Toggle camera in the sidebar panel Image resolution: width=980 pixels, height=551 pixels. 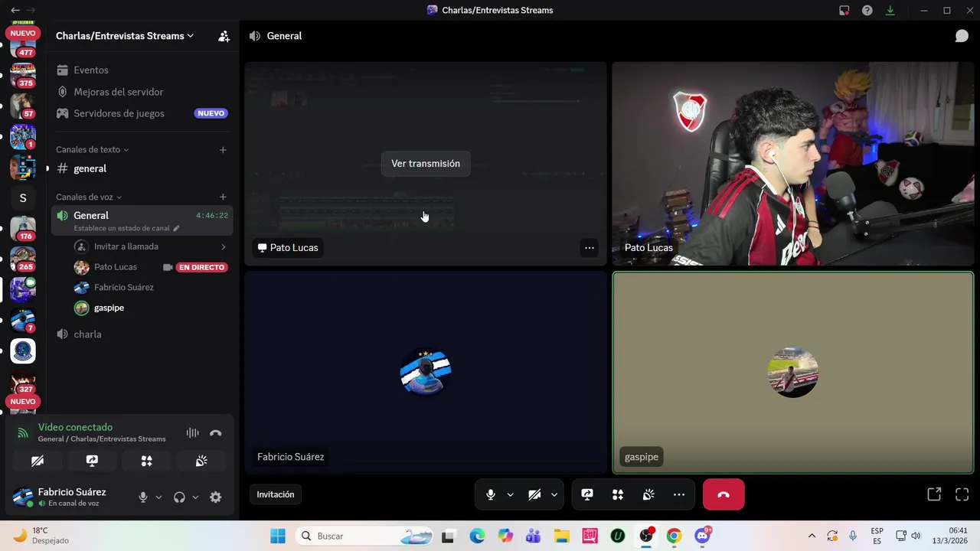pyautogui.click(x=38, y=461)
